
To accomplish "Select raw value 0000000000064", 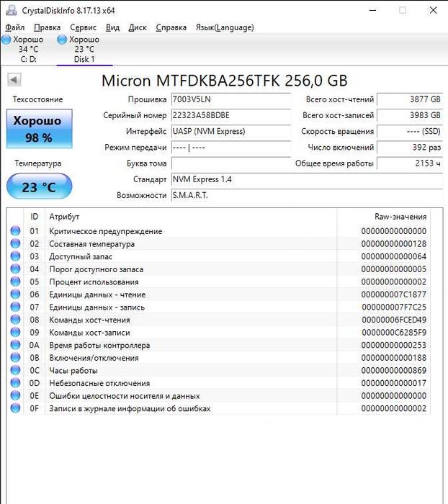I will click(394, 256).
